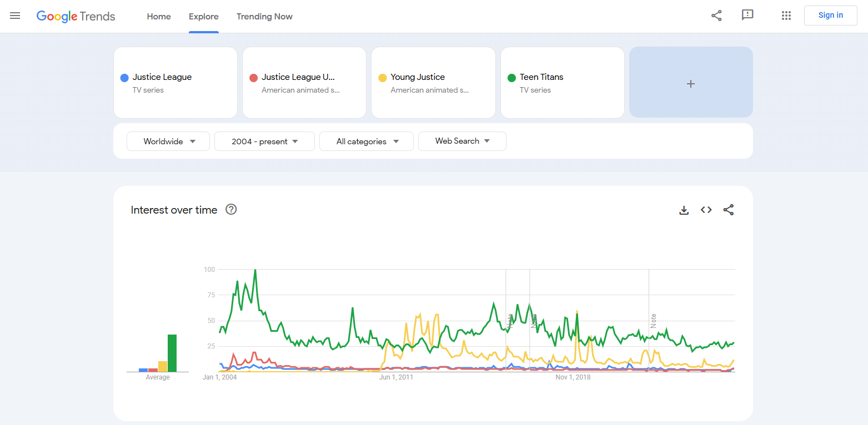Share the interest over time chart
Screen dimensions: 868x425
[x=728, y=210]
